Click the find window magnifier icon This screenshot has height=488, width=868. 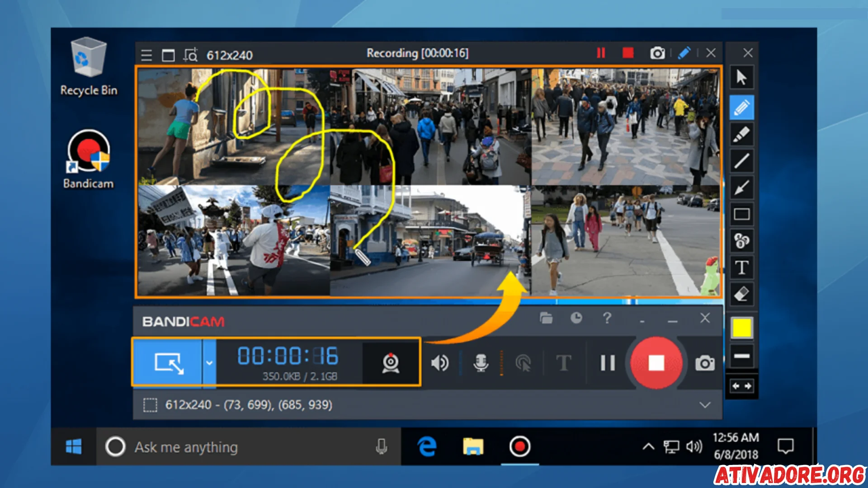190,55
